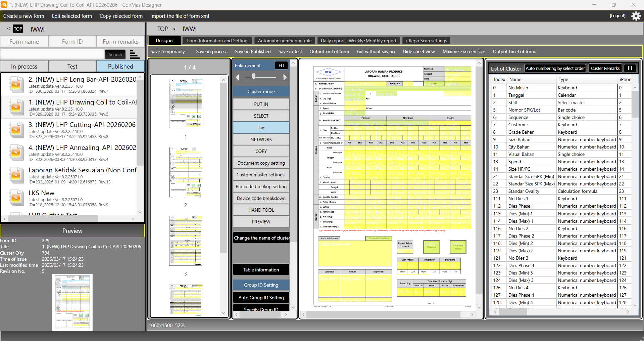Click the Logout link

617,16
